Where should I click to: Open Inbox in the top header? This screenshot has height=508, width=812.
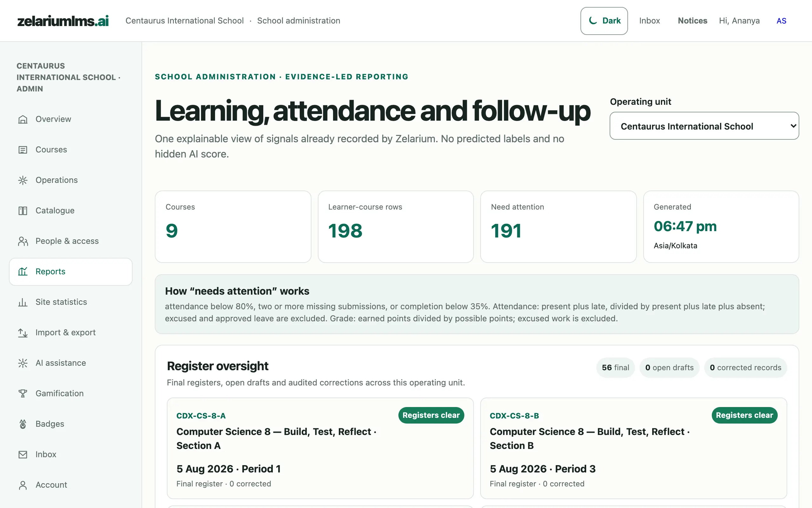pyautogui.click(x=649, y=21)
